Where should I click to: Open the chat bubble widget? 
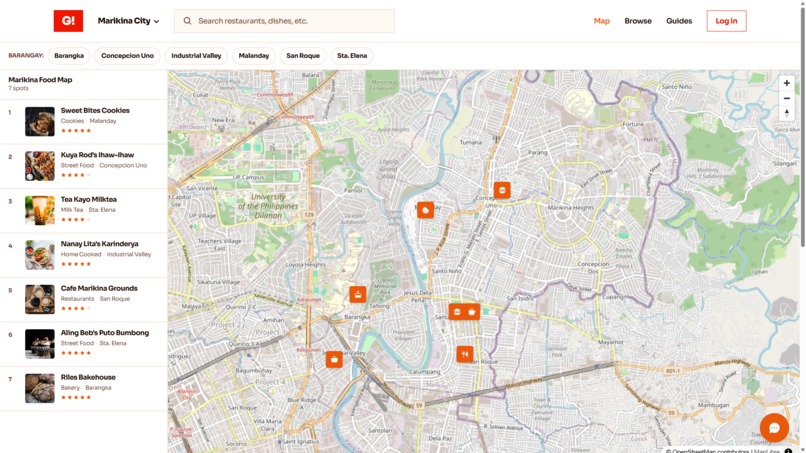(x=774, y=428)
